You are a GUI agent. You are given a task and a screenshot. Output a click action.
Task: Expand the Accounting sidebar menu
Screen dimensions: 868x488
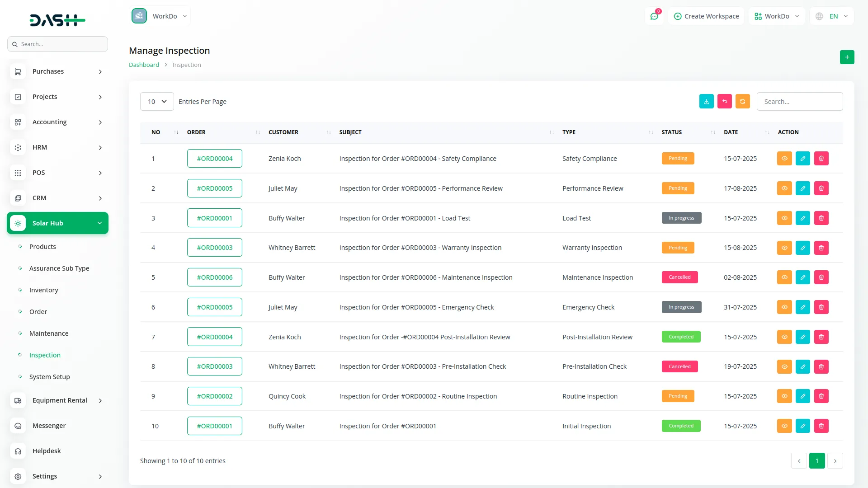click(x=57, y=122)
